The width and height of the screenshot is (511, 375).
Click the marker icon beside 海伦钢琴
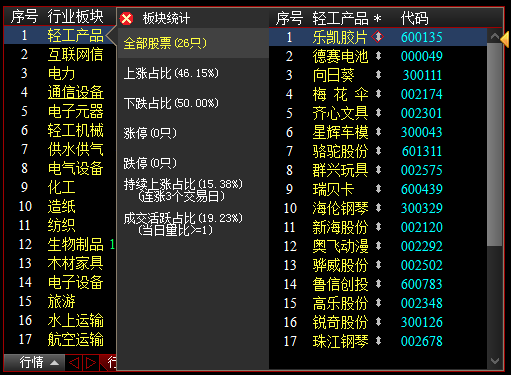(378, 208)
